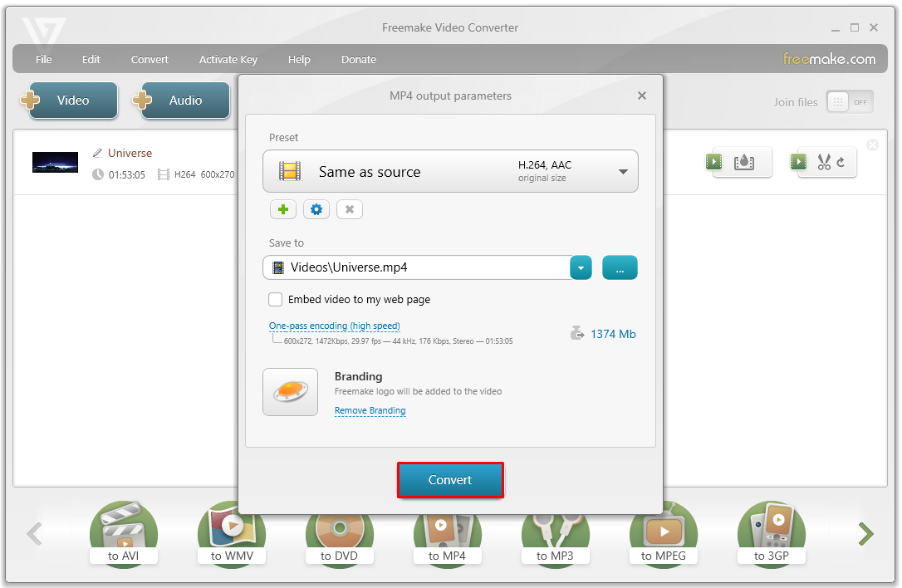
Task: Click the 01:53:05 duration text
Action: (x=126, y=174)
